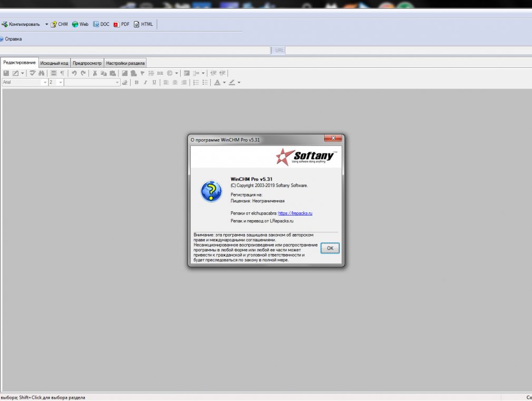The height and width of the screenshot is (401, 532).
Task: Insert a horizontal line icon
Action: pyautogui.click(x=151, y=73)
